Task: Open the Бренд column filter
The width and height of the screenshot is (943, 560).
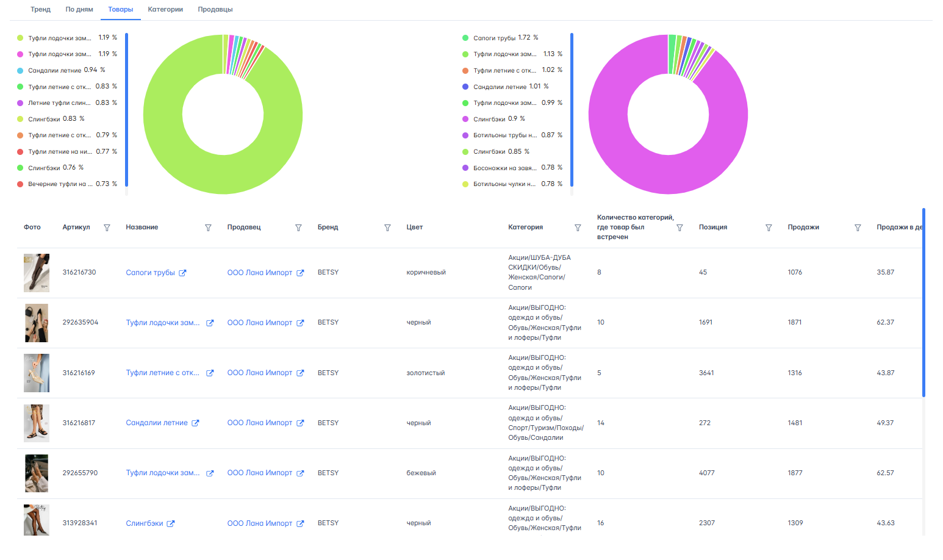Action: click(387, 228)
